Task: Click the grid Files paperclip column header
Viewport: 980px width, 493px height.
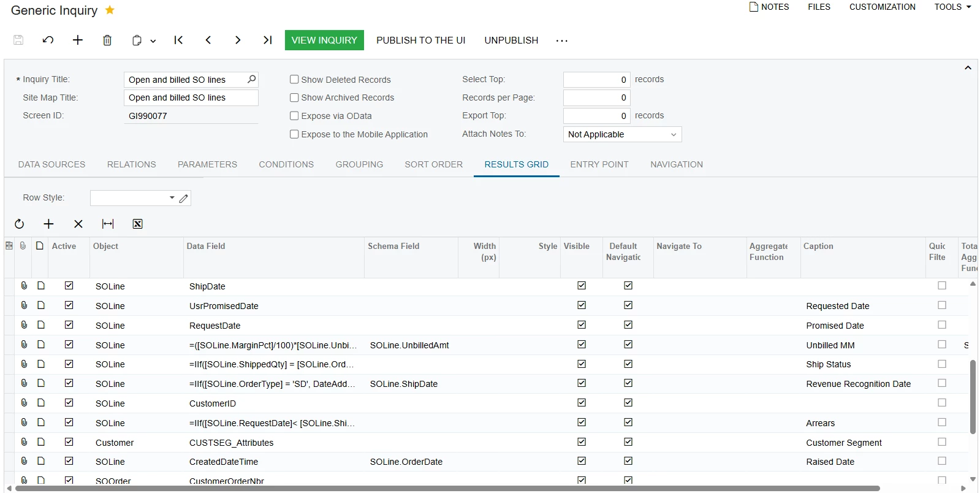Action: (x=23, y=246)
